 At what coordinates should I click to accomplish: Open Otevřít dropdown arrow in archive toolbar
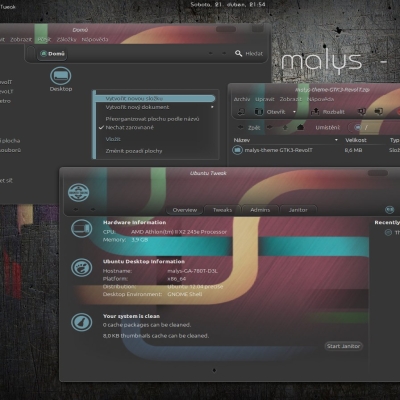point(294,112)
